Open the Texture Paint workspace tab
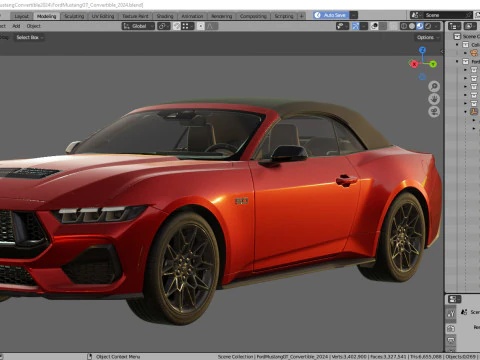 135,16
